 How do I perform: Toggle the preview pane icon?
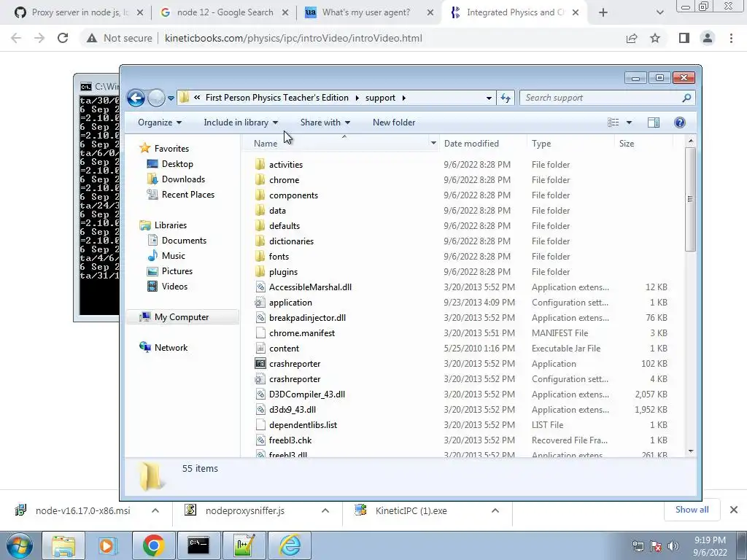coord(654,122)
